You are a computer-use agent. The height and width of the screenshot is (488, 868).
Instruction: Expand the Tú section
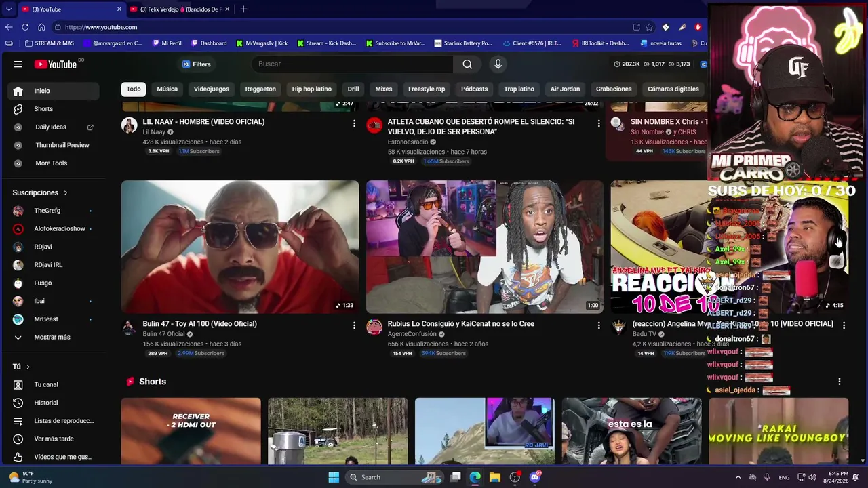tap(21, 367)
